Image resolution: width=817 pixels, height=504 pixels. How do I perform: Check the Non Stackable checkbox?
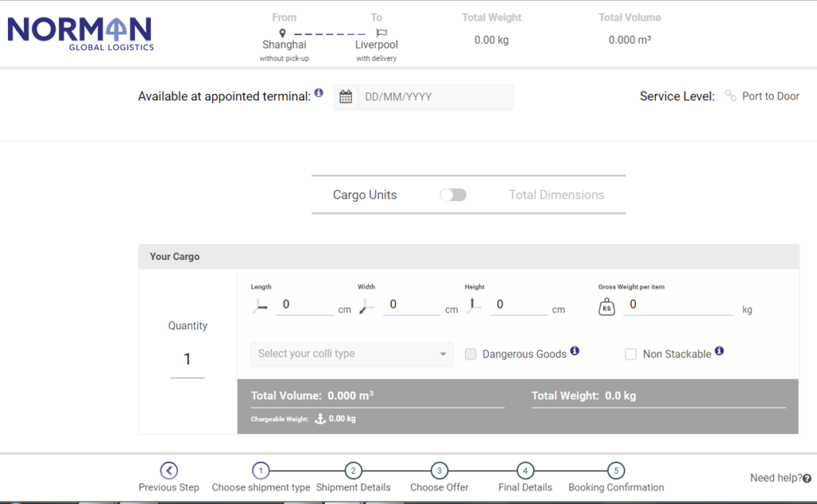coord(630,354)
